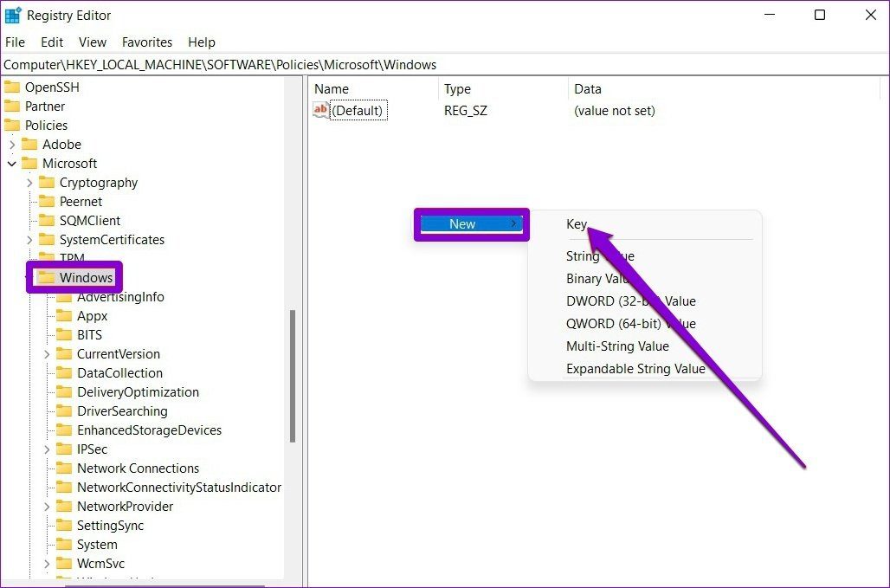Click the Network Connections folder icon
This screenshot has width=890, height=588.
point(64,468)
